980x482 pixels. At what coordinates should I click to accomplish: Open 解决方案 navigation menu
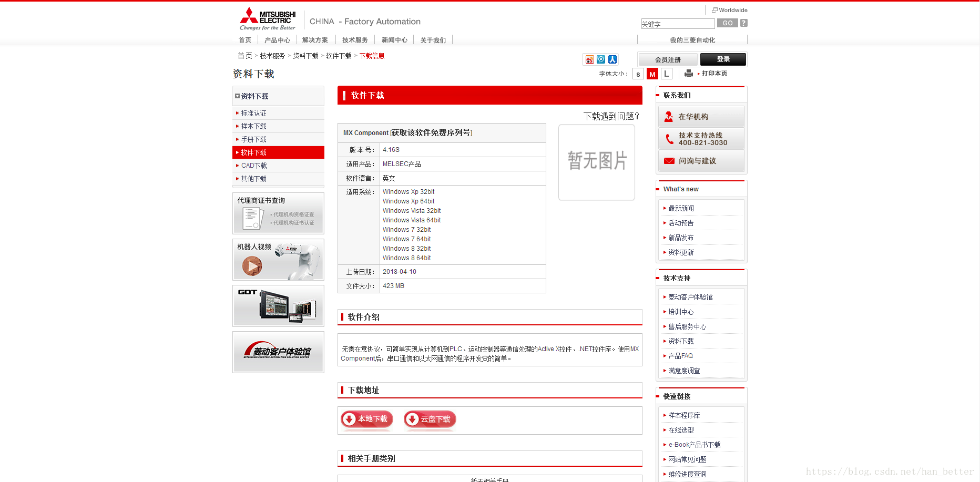point(315,40)
